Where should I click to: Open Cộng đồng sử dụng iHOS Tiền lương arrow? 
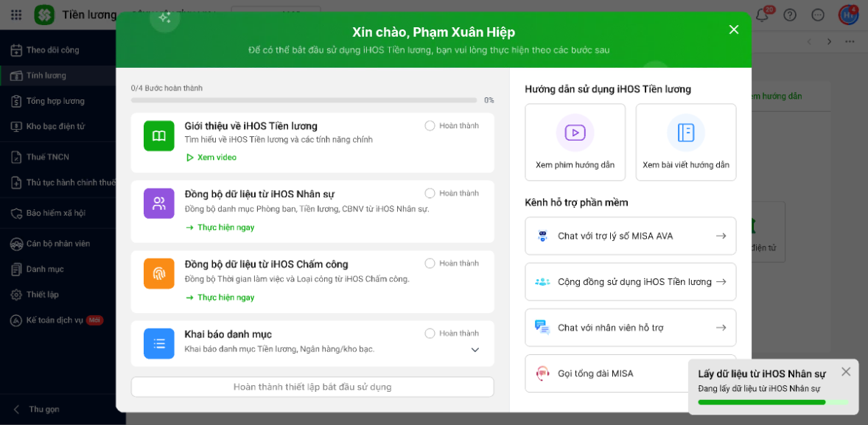pyautogui.click(x=721, y=282)
